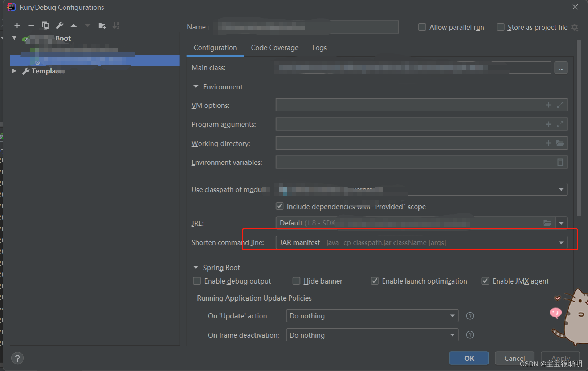Expand the Templates tree node
This screenshot has height=371, width=588.
[14, 71]
